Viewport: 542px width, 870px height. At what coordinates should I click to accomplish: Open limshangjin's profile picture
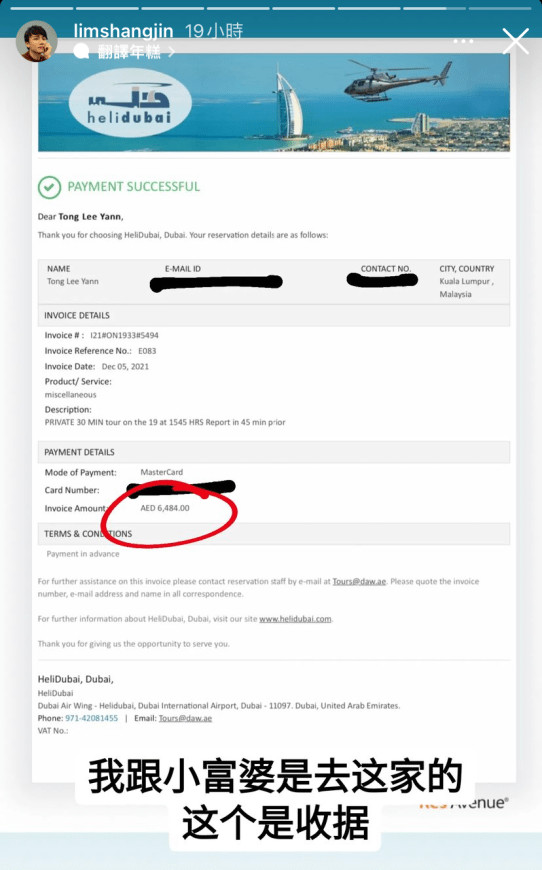[37, 41]
